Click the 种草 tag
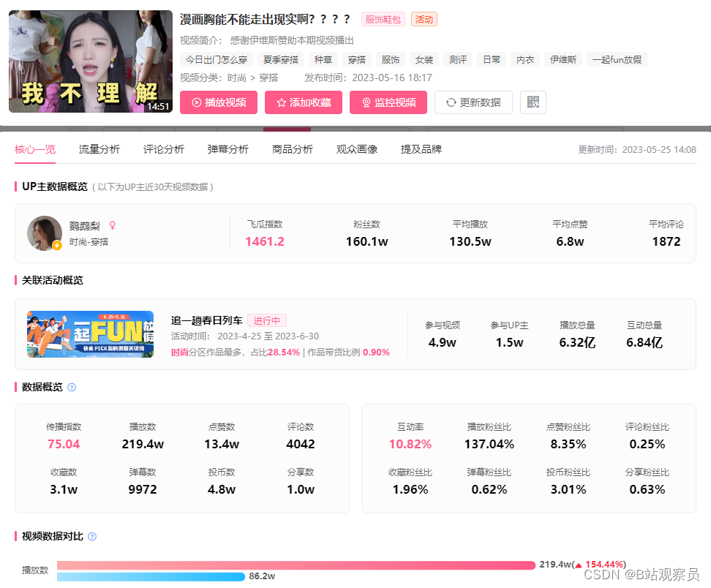711x588 pixels. click(x=323, y=59)
